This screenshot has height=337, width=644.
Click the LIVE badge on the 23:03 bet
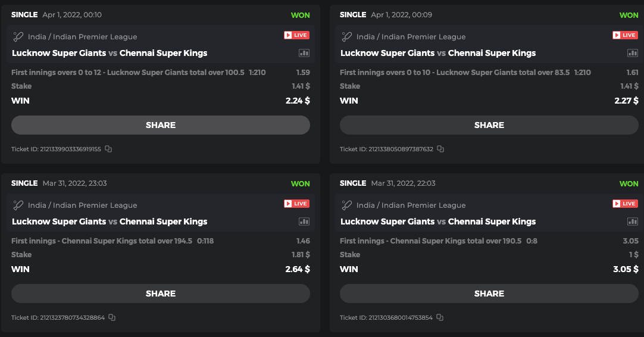[x=296, y=204]
